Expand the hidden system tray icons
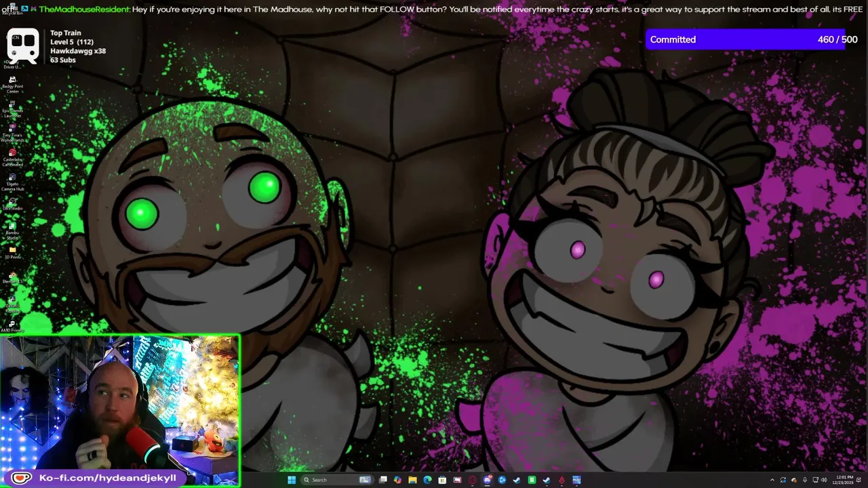Viewport: 868px width, 488px height. [x=772, y=480]
